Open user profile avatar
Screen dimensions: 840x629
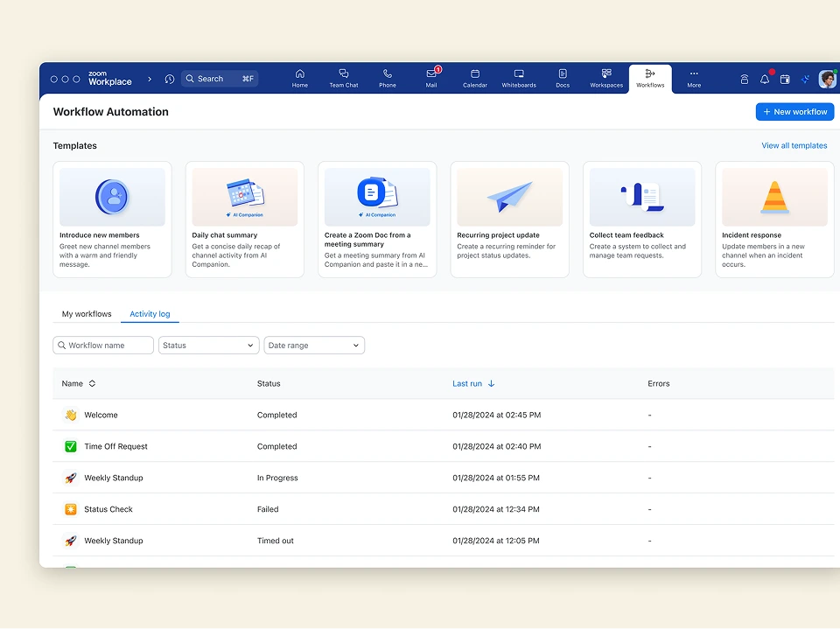[826, 79]
